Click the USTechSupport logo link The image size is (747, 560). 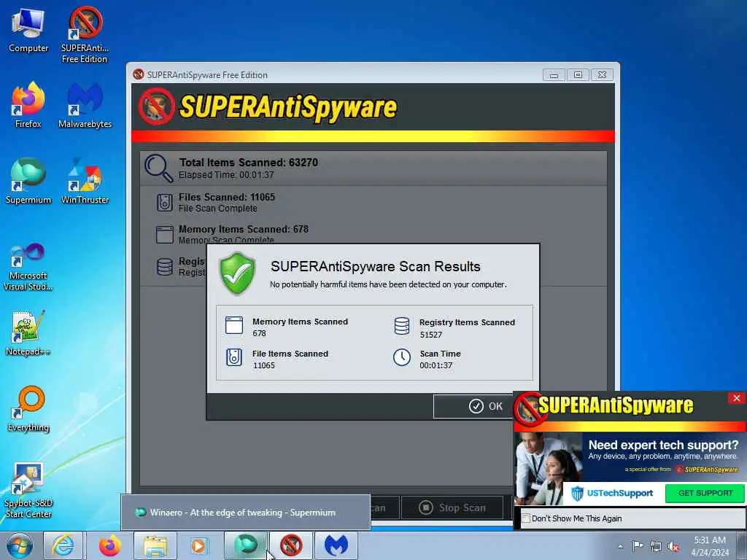[612, 494]
